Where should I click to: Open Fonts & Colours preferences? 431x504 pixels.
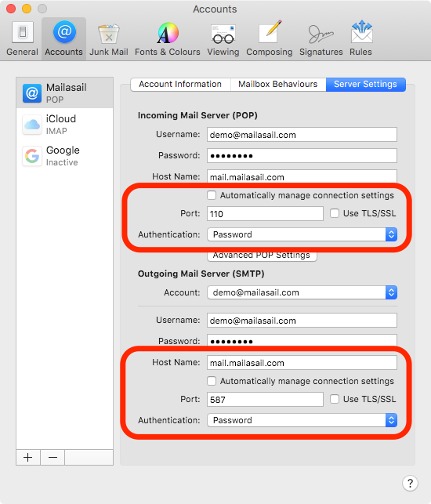pyautogui.click(x=168, y=39)
